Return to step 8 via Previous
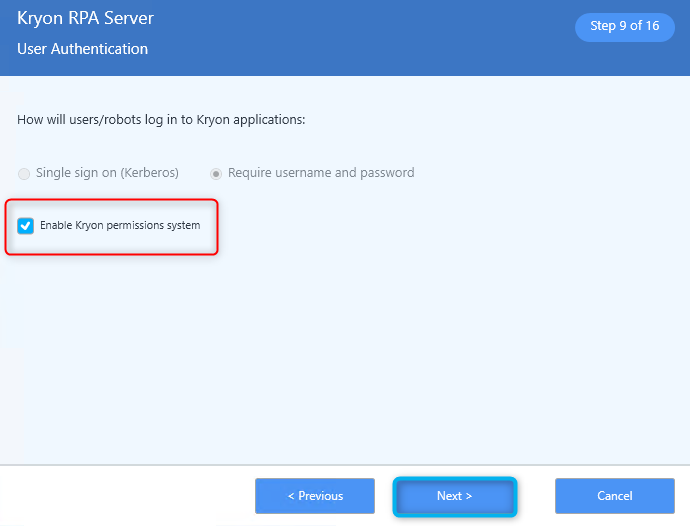 [315, 496]
